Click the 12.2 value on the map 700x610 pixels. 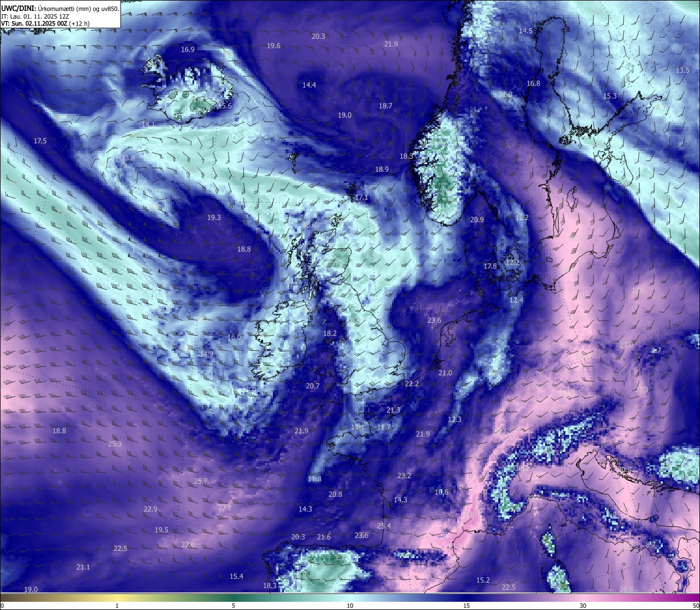pos(512,262)
